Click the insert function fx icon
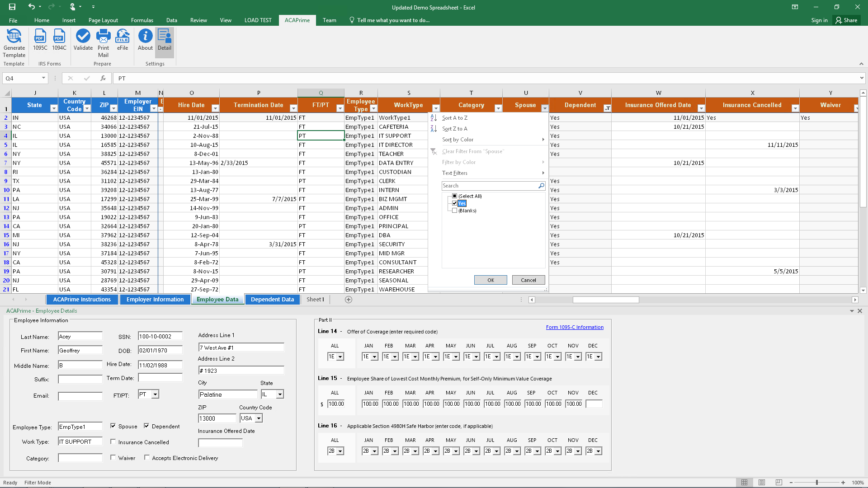The image size is (868, 488). [x=103, y=78]
